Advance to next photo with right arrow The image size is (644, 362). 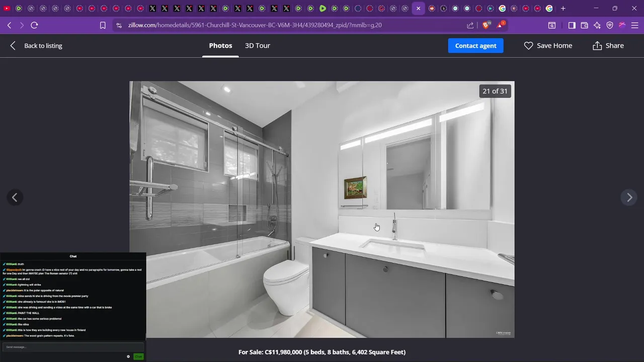[629, 198]
